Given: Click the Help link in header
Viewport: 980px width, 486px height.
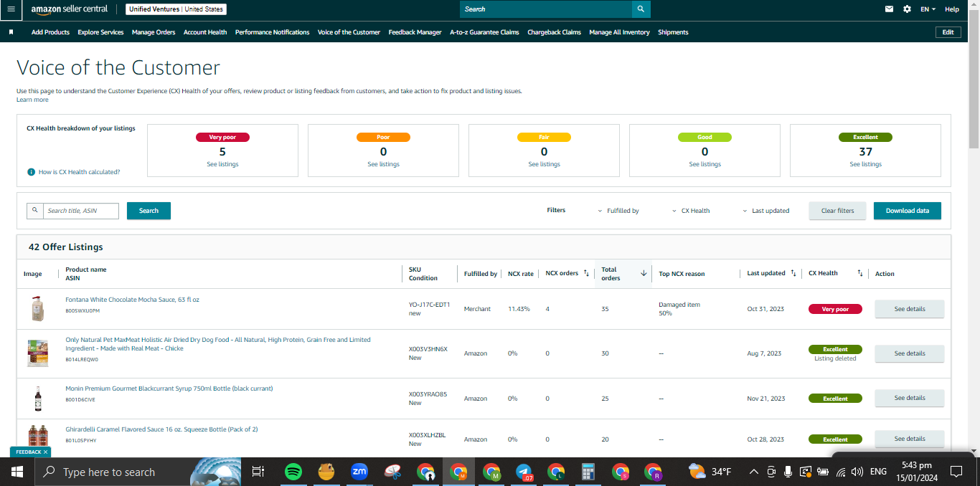Looking at the screenshot, I should pyautogui.click(x=951, y=9).
